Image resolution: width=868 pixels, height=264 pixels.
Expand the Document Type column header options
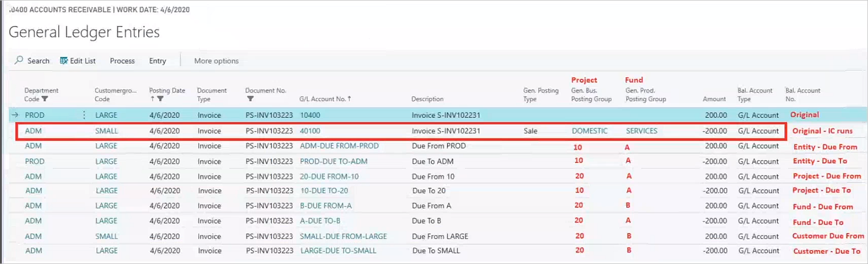click(212, 95)
